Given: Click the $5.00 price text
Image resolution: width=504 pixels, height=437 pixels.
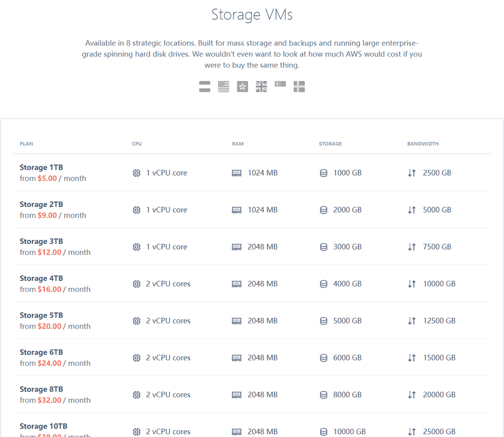Looking at the screenshot, I should (x=47, y=178).
